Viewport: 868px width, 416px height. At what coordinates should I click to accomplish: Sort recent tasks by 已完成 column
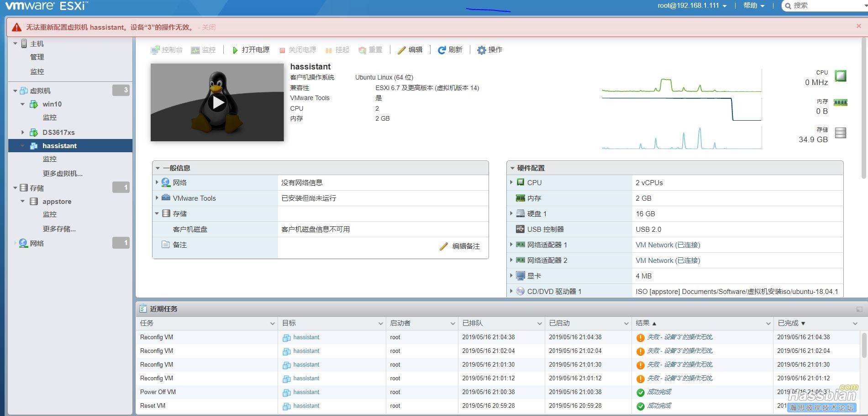point(817,323)
